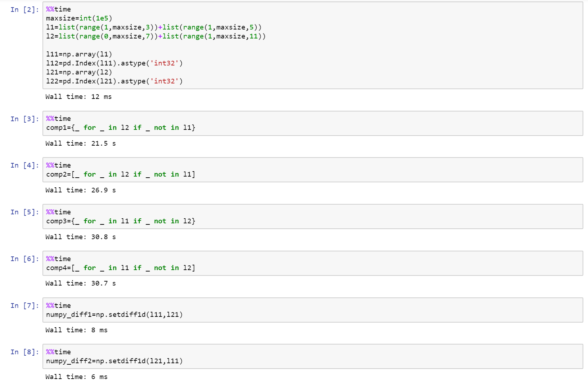Viewport: 588px width, 383px height.
Task: Click the line 'l12=pd.Index(l11).astype('int32')'
Action: click(114, 63)
